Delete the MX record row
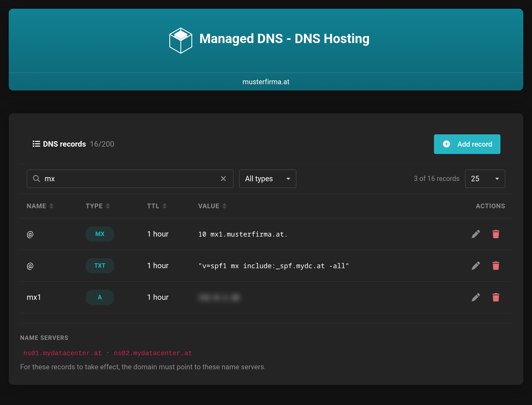Image resolution: width=532 pixels, height=405 pixels. click(496, 234)
